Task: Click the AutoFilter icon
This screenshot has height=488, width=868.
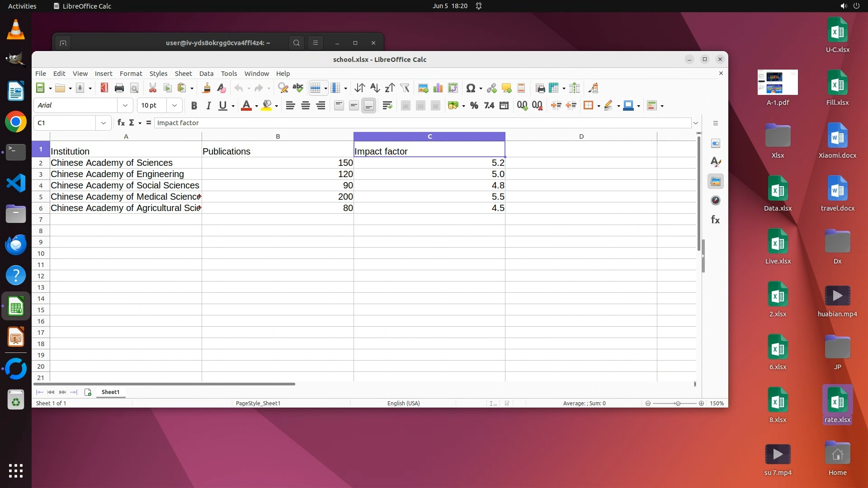Action: click(x=405, y=88)
